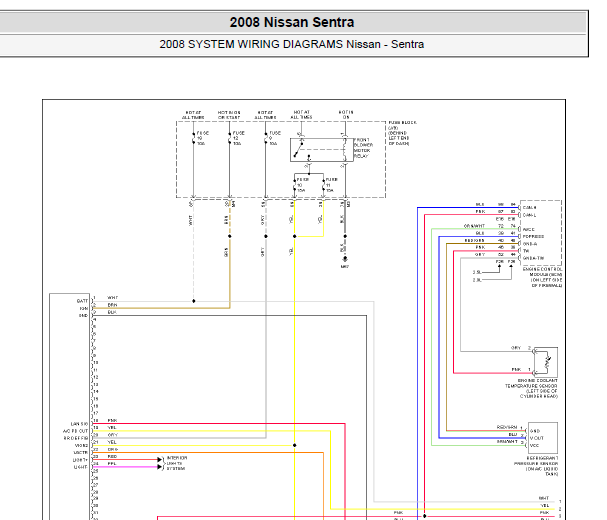
Task: Click the 'CAN-L' terminal label
Action: pyautogui.click(x=529, y=215)
